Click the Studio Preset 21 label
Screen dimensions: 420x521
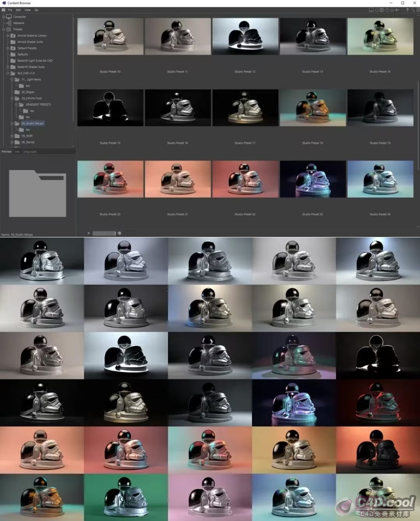coord(178,214)
